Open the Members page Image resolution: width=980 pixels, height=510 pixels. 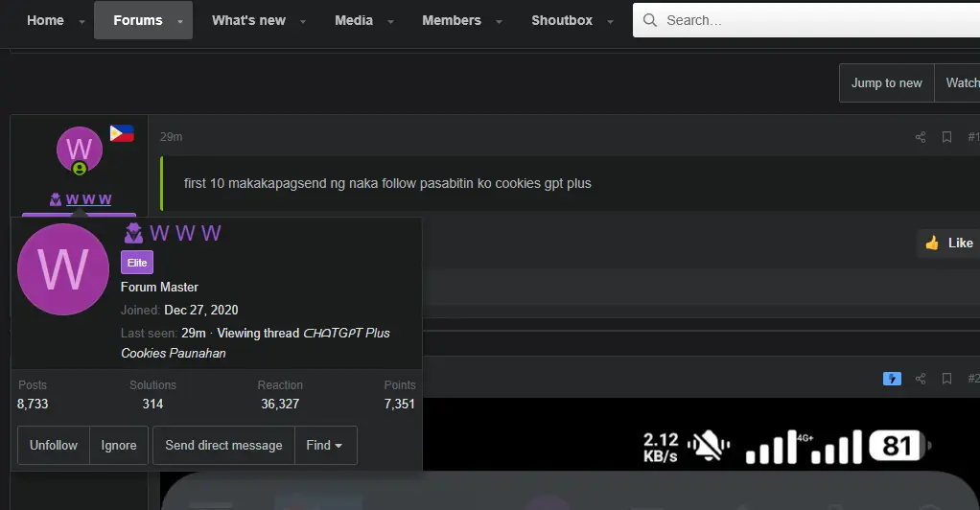pos(452,20)
